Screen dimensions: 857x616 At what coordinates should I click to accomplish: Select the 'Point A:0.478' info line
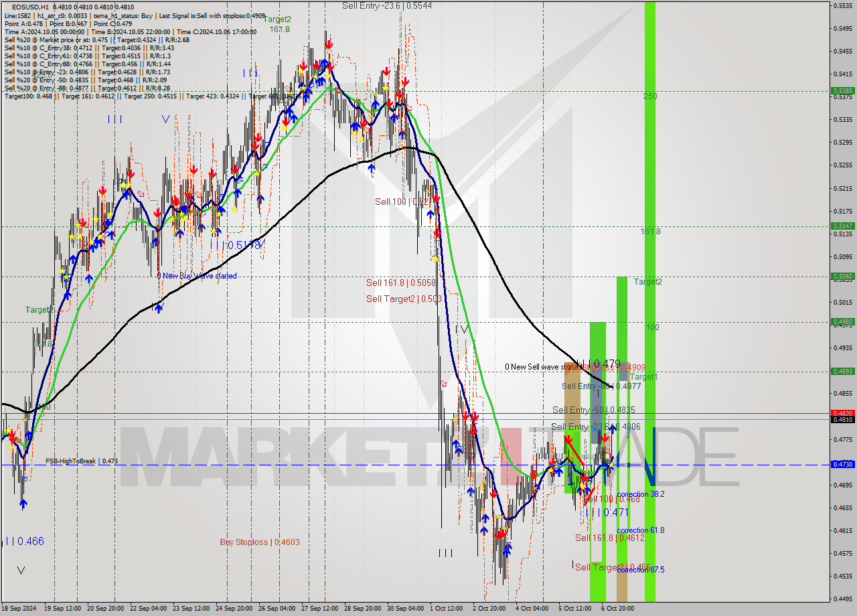tap(25, 23)
